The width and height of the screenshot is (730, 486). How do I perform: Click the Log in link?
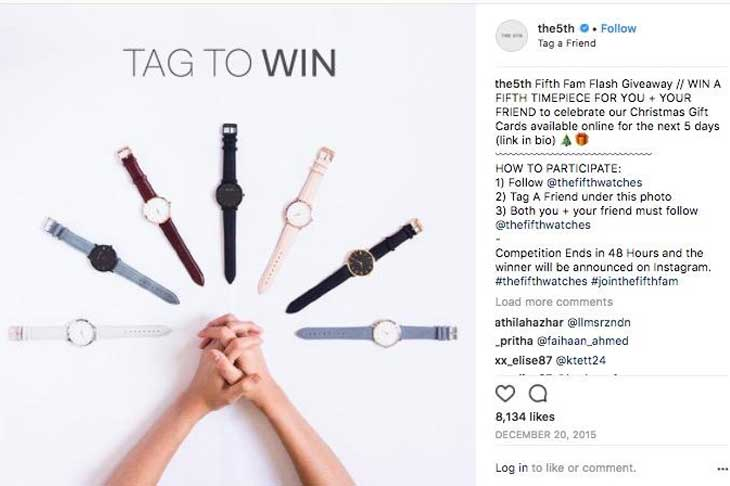pyautogui.click(x=511, y=468)
